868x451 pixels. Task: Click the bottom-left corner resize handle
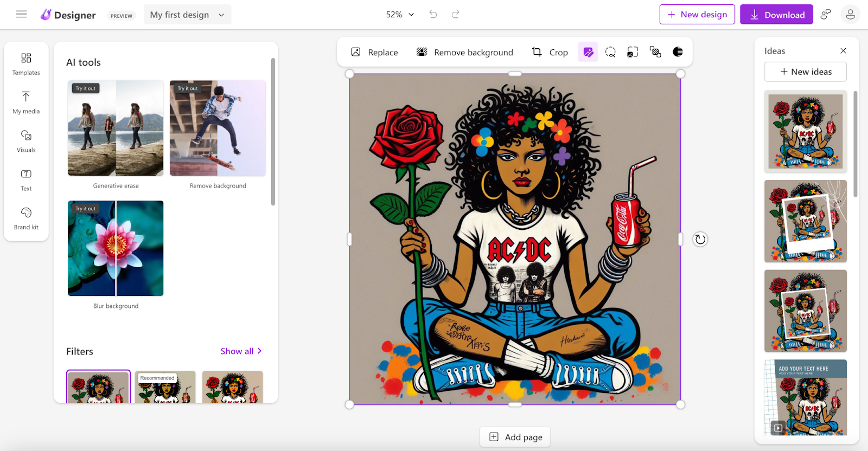(x=349, y=404)
